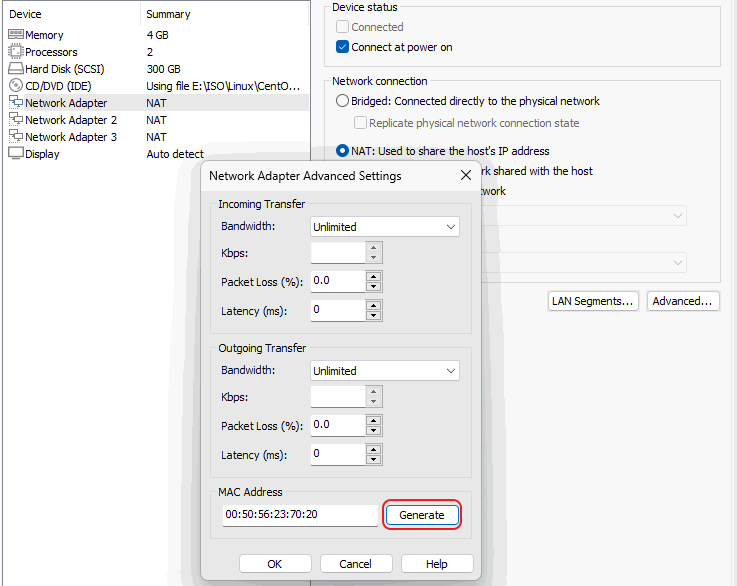Image resolution: width=737 pixels, height=586 pixels.
Task: Click the Display monitor icon
Action: pos(16,154)
